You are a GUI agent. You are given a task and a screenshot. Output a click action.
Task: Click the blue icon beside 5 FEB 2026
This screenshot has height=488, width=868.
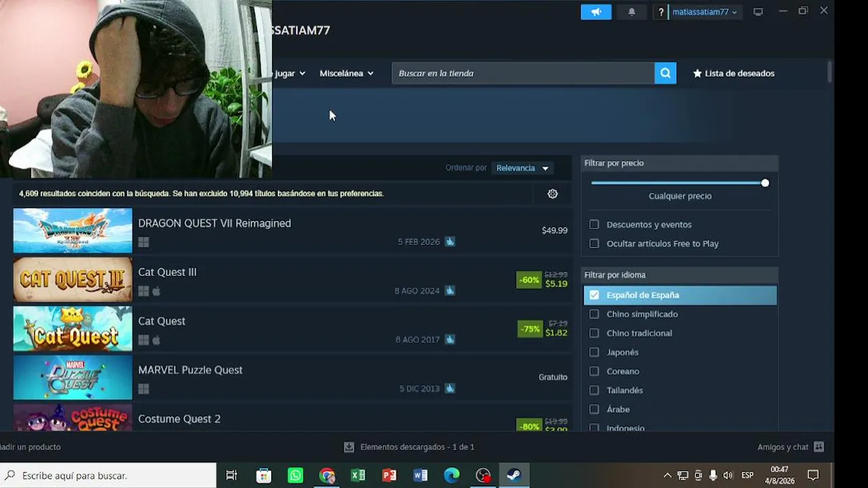(x=450, y=242)
